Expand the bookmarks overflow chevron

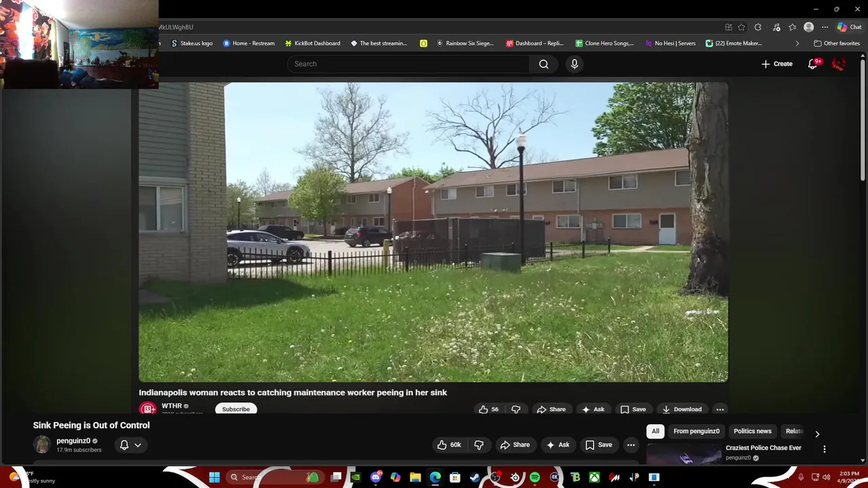[797, 43]
